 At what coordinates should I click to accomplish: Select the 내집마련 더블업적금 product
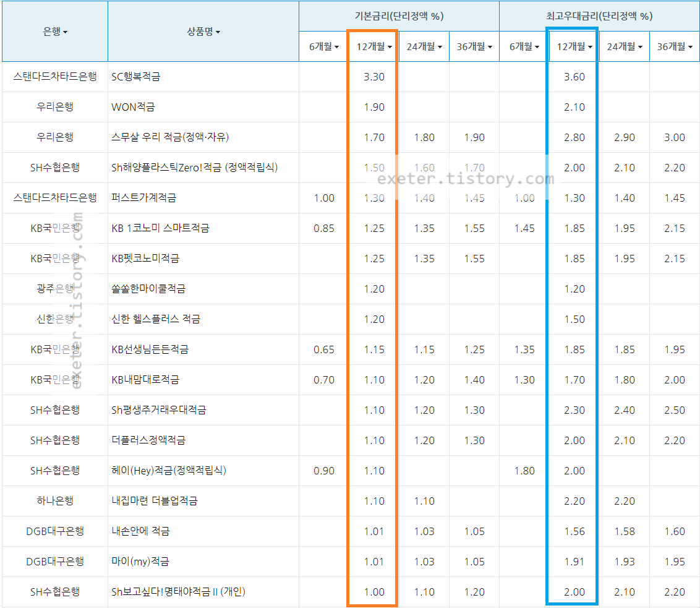click(x=155, y=501)
